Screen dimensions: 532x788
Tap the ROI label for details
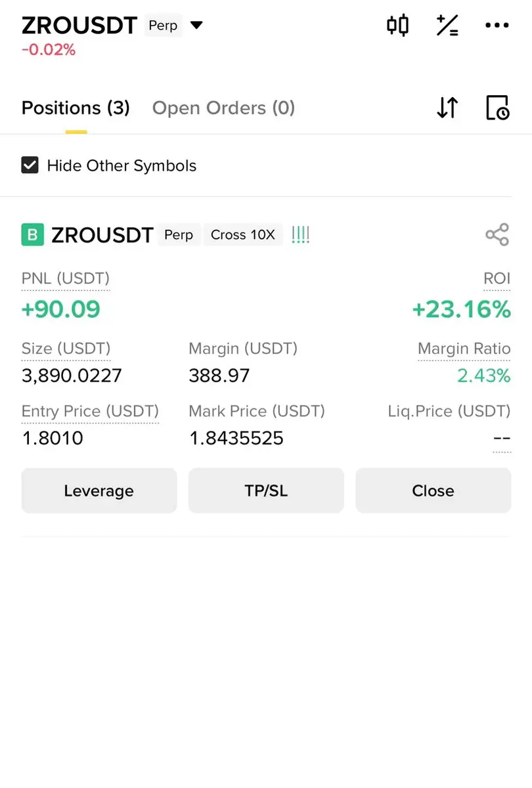(x=497, y=278)
